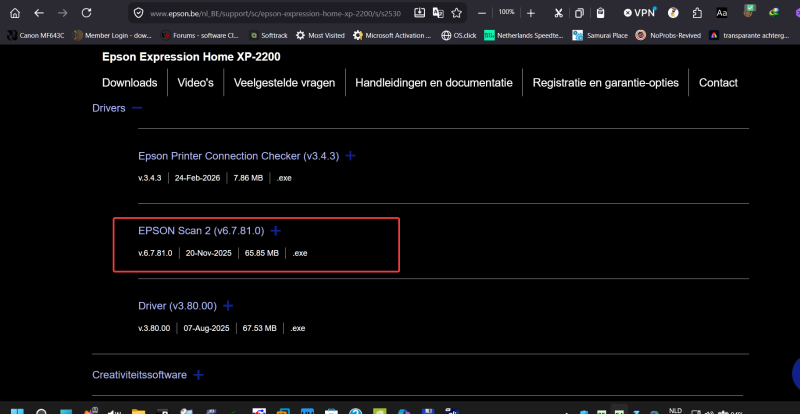Click the zoom in plus button
800x414 pixels.
coord(531,13)
